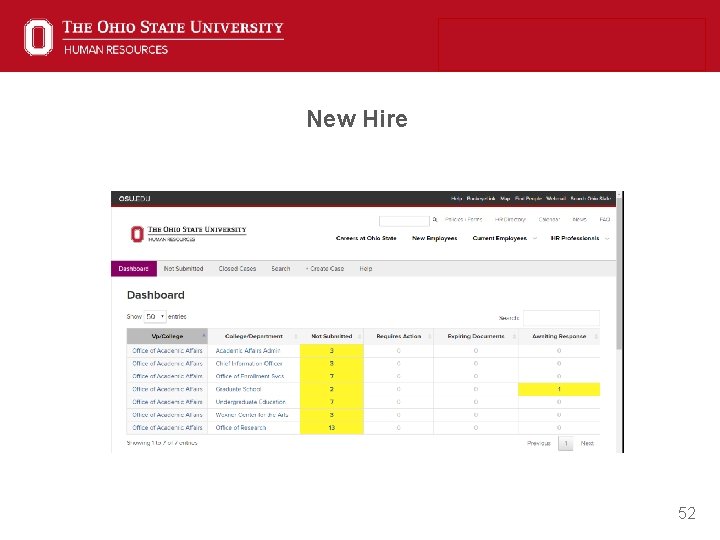Screen dimensions: 720x540
Task: Click the site search input field
Action: click(x=404, y=221)
